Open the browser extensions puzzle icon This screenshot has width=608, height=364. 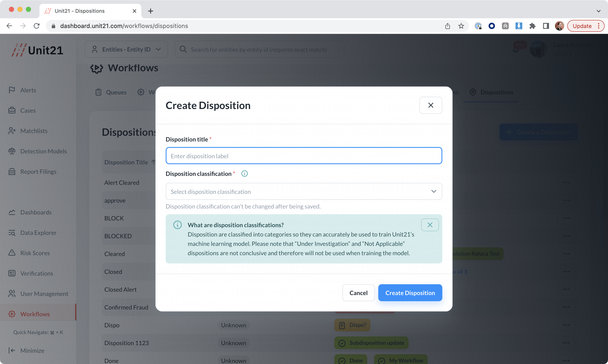click(532, 26)
